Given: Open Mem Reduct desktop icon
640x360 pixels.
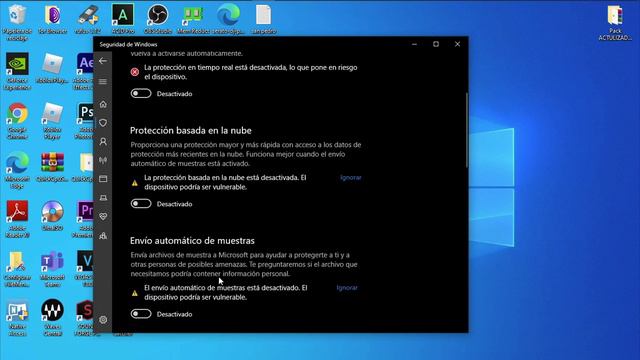Looking at the screenshot, I should tap(193, 20).
